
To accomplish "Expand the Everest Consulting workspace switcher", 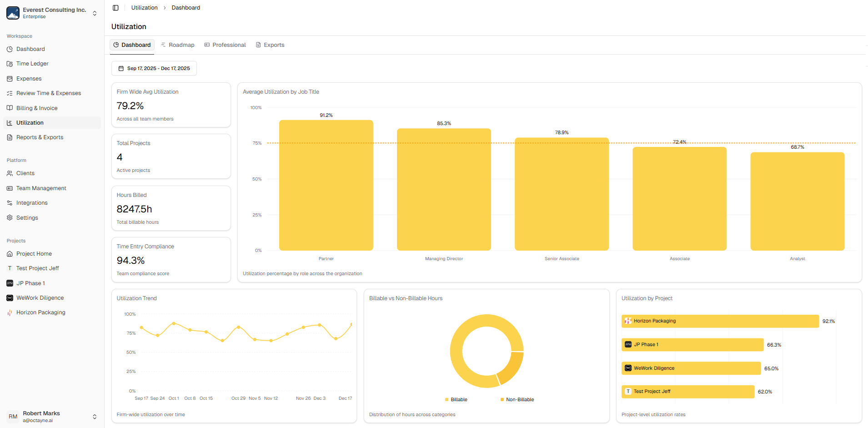I will click(x=95, y=13).
